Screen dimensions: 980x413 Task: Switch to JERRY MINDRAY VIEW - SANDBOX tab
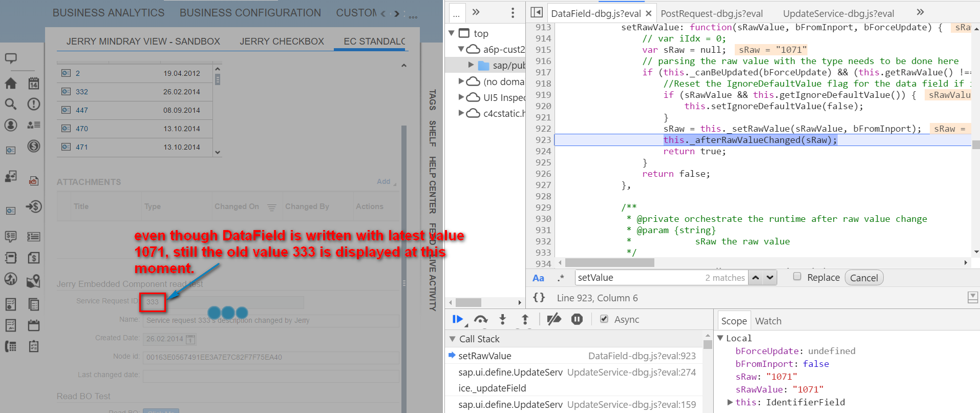pyautogui.click(x=143, y=41)
